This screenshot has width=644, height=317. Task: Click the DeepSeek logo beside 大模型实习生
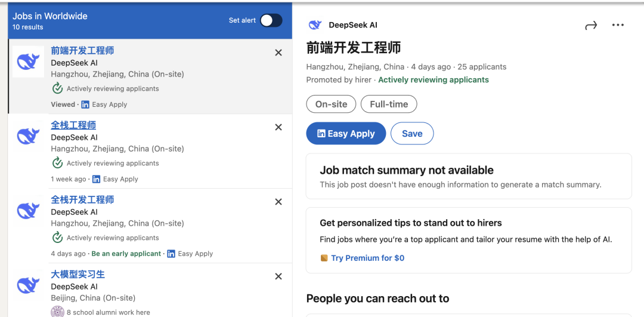coord(28,285)
